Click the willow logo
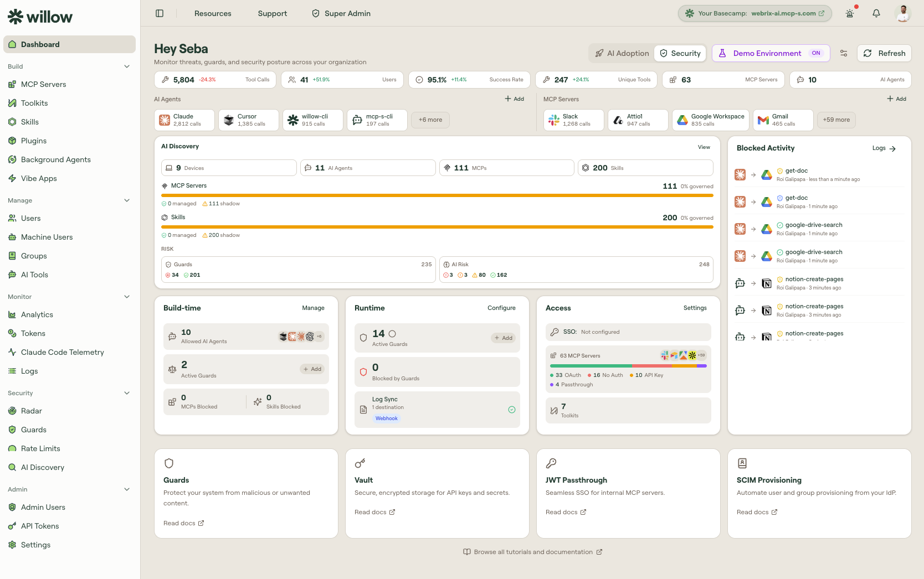The width and height of the screenshot is (924, 579). point(40,17)
